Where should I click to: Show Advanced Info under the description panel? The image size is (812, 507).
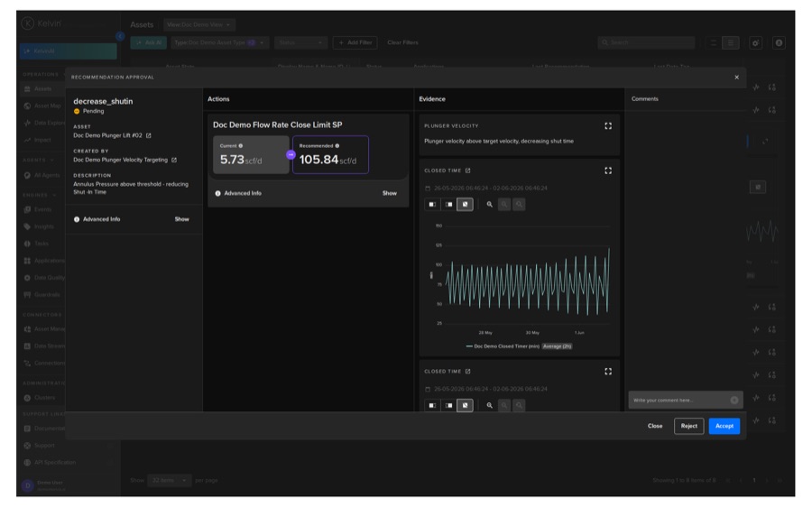pos(181,219)
